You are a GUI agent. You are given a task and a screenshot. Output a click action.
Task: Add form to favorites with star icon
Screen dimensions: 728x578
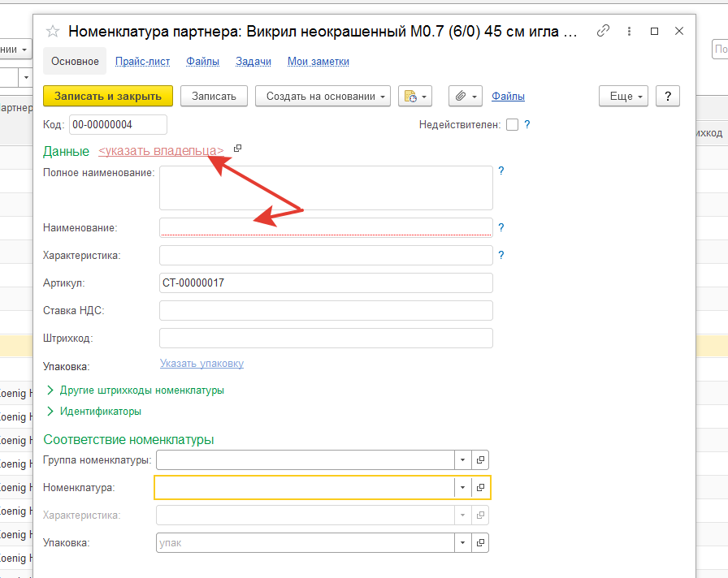53,32
